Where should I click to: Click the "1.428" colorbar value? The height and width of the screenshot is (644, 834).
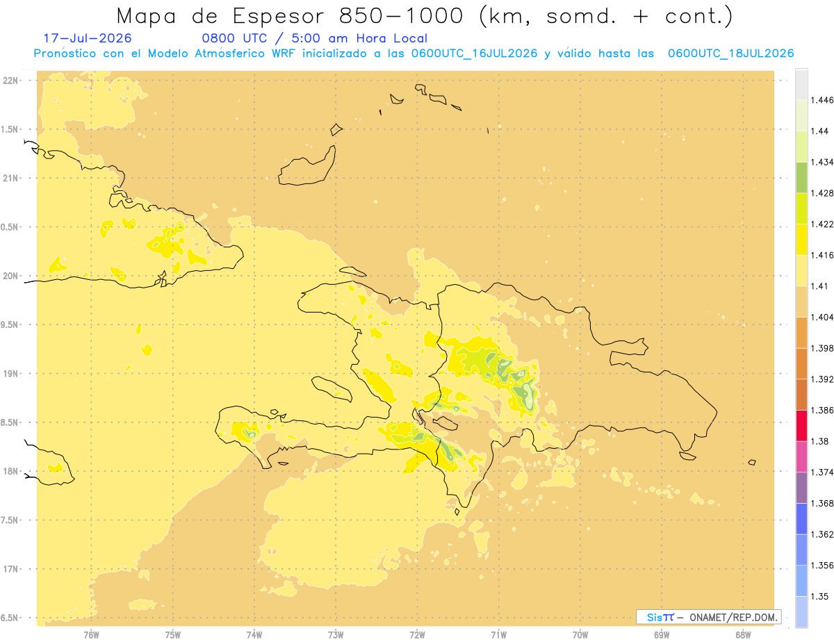click(822, 193)
